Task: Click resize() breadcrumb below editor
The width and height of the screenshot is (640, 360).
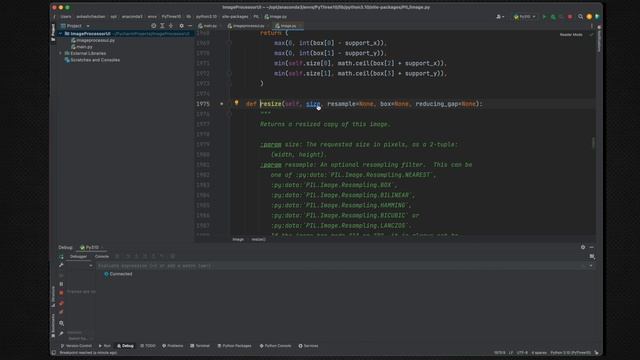Action: tap(258, 240)
